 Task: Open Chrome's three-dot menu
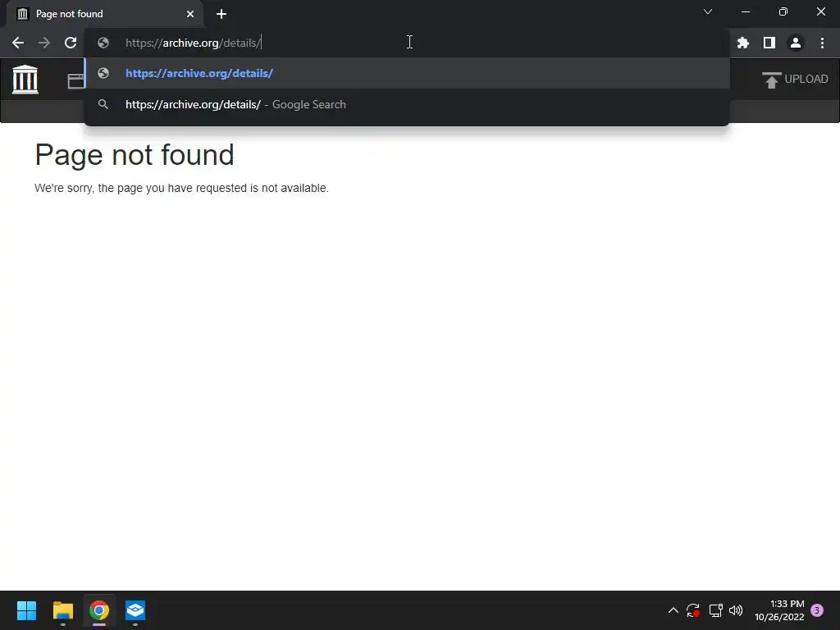[822, 43]
